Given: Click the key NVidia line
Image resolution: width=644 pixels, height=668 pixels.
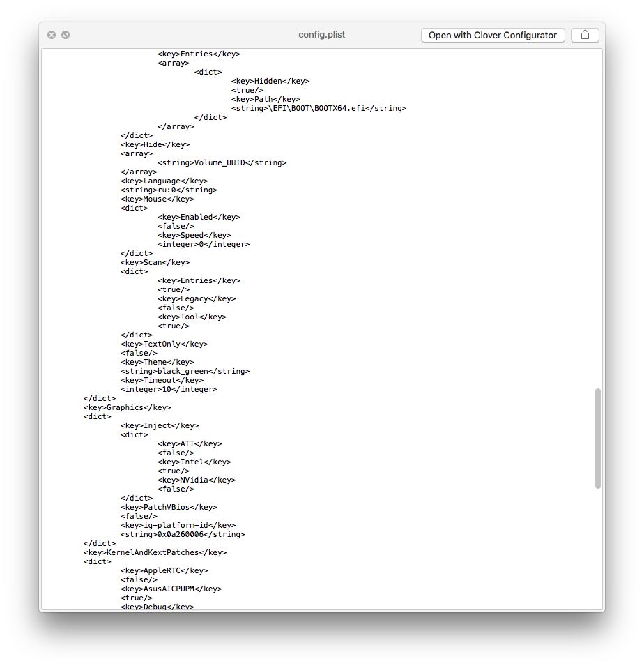Looking at the screenshot, I should tap(197, 480).
